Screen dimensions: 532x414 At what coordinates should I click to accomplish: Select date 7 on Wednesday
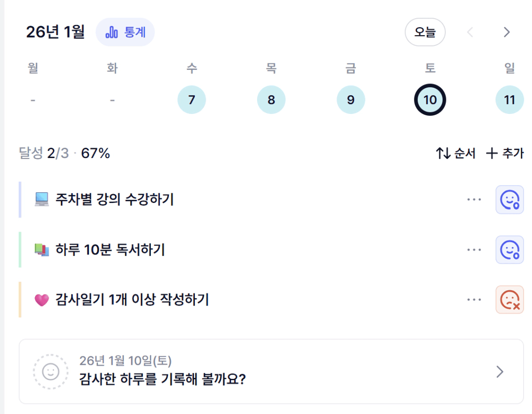click(x=192, y=100)
